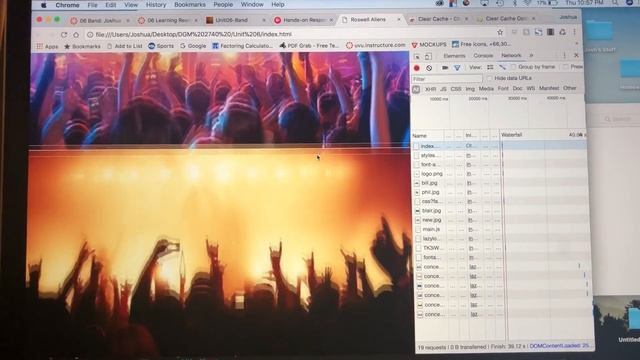Open the MOCKUPS bookmark

point(429,44)
